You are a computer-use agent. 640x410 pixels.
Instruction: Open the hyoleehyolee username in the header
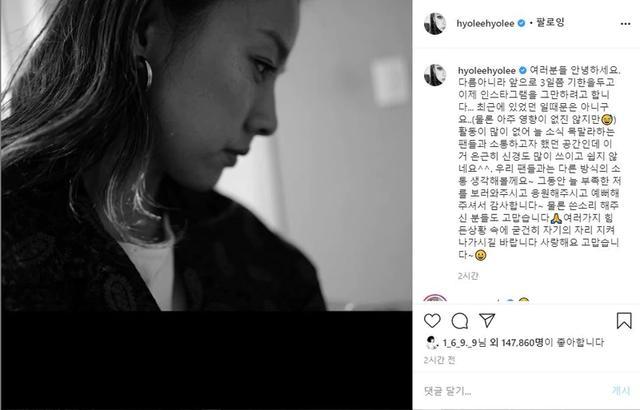click(485, 24)
